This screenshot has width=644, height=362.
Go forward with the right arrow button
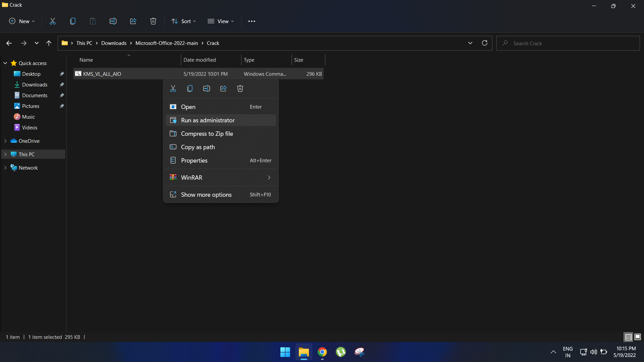point(23,43)
